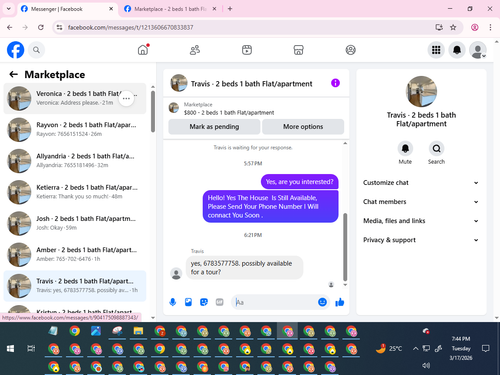Open Amber conversation
The height and width of the screenshot is (375, 500).
coord(75,255)
